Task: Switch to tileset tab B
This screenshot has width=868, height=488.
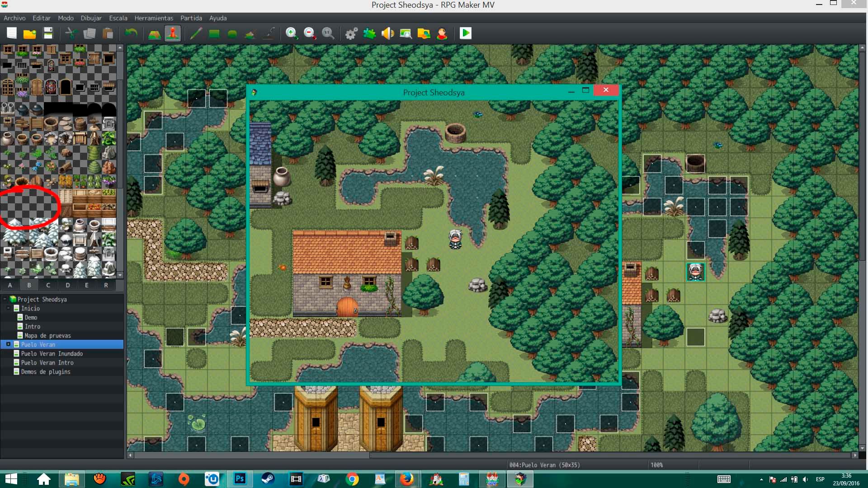Action: pos(29,285)
